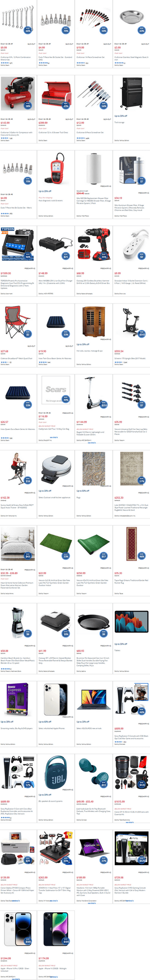Image resolution: width=150 pixels, height=980 pixels.
Task: Open the JBL speakers product image
Action: (x=55, y=774)
